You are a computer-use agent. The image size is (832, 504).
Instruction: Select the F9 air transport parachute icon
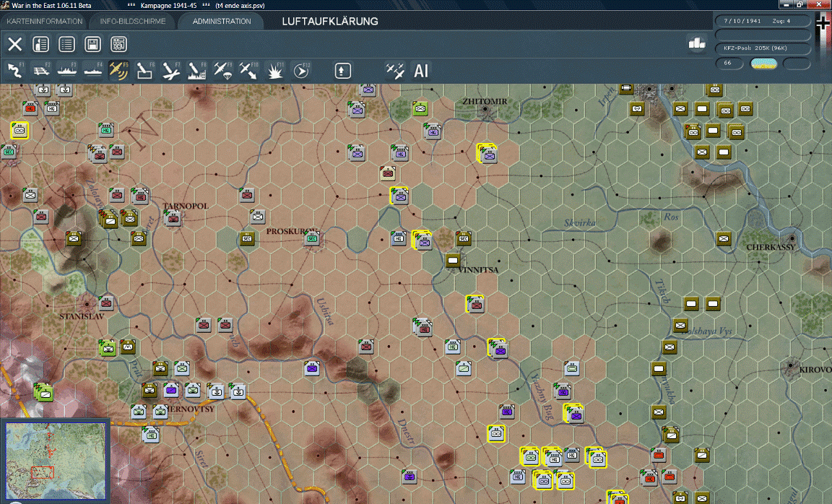(x=223, y=71)
